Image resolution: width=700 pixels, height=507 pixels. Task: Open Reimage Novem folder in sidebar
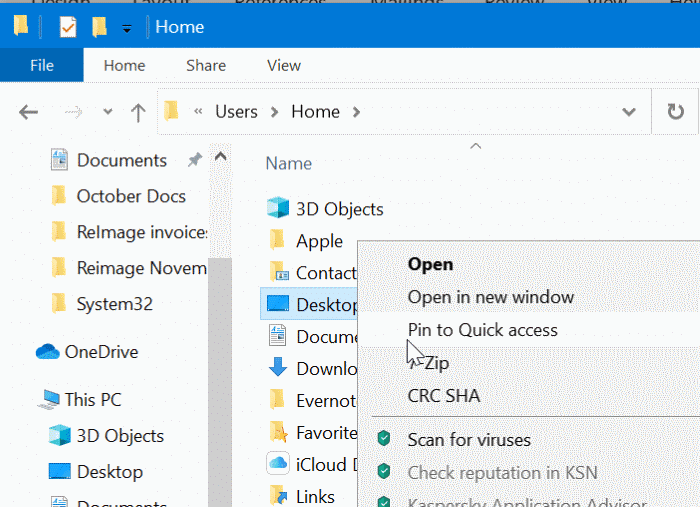(x=142, y=268)
